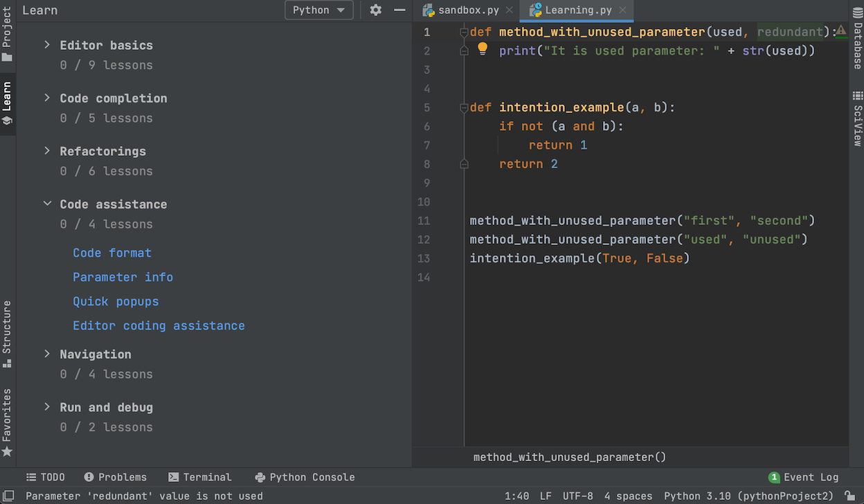Open the Event Log
864x504 pixels.
coord(804,477)
